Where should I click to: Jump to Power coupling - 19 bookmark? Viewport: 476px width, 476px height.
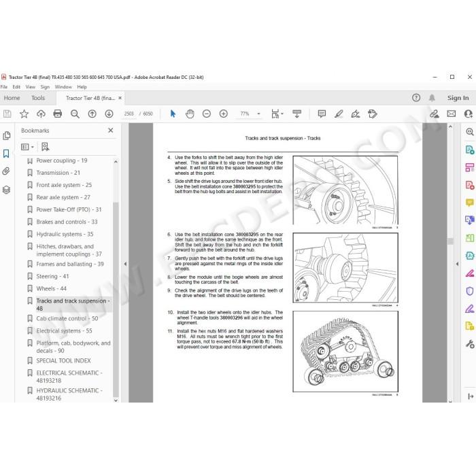click(62, 160)
